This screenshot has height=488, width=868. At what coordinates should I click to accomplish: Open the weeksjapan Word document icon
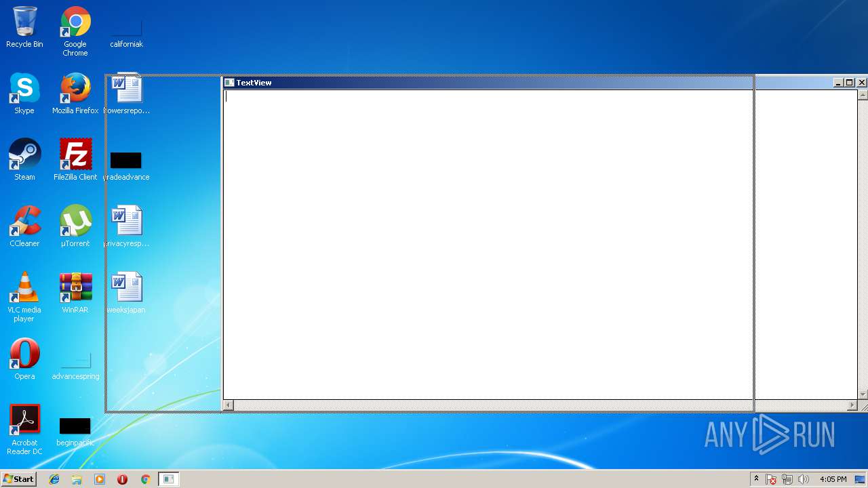pyautogui.click(x=126, y=293)
